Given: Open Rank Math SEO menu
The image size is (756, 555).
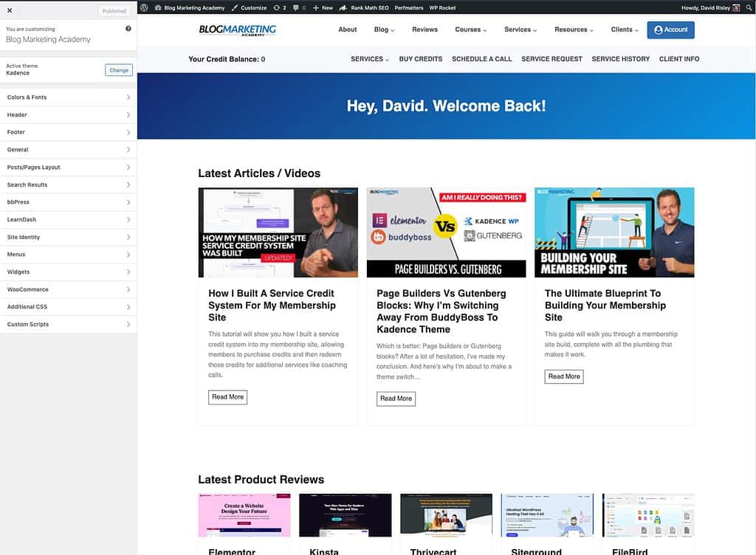Looking at the screenshot, I should coord(364,7).
